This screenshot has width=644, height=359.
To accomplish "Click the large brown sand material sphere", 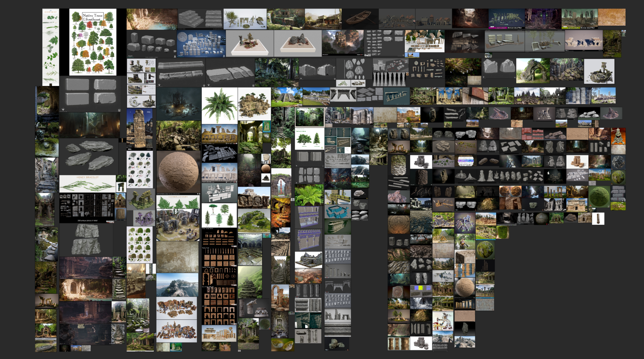I will [x=179, y=171].
